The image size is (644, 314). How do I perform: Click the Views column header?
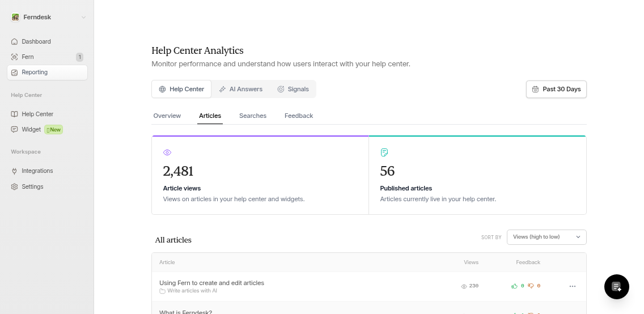pyautogui.click(x=471, y=262)
